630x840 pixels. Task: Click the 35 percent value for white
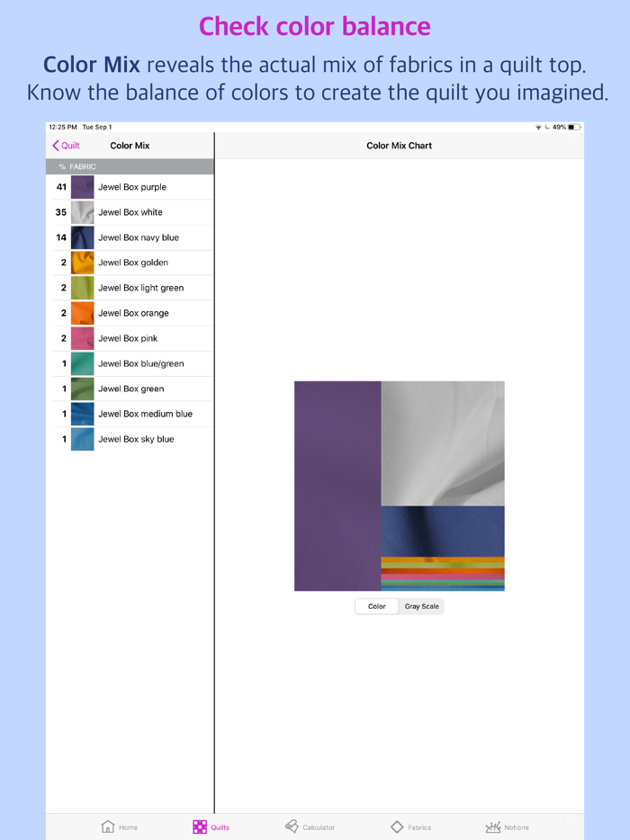tap(61, 212)
